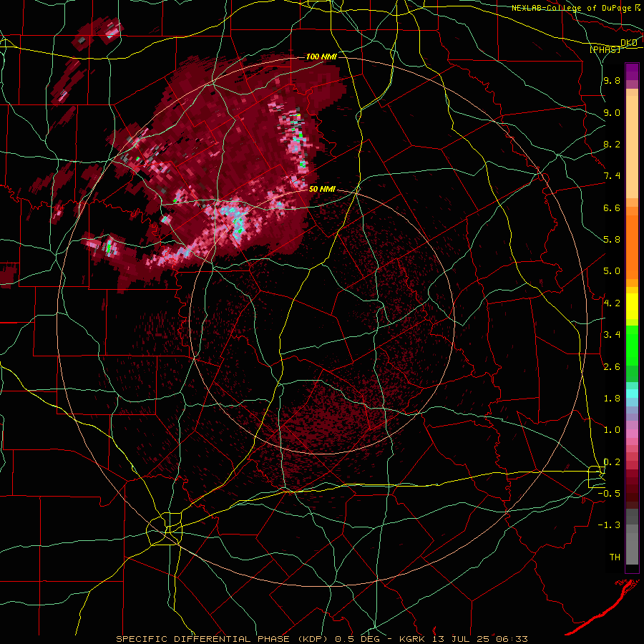The image size is (644, 644).
Task: Click the 9.8 value on the scale
Action: [612, 80]
